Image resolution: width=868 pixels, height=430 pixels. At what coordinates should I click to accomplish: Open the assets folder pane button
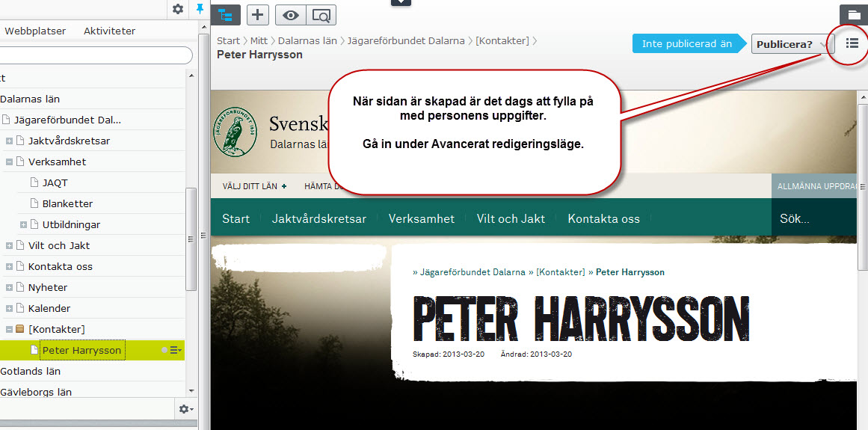(852, 15)
